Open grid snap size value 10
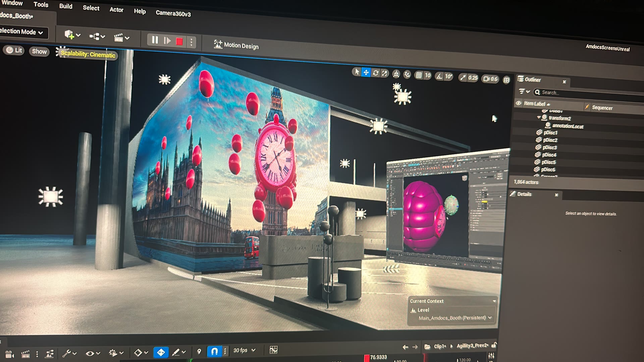The height and width of the screenshot is (362, 644). point(428,76)
